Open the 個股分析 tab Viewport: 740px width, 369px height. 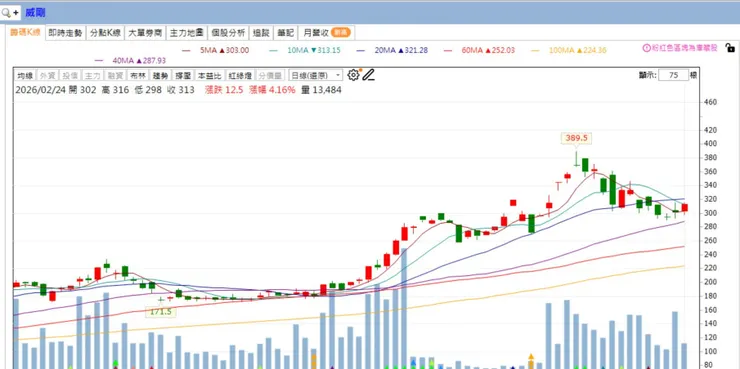click(228, 33)
